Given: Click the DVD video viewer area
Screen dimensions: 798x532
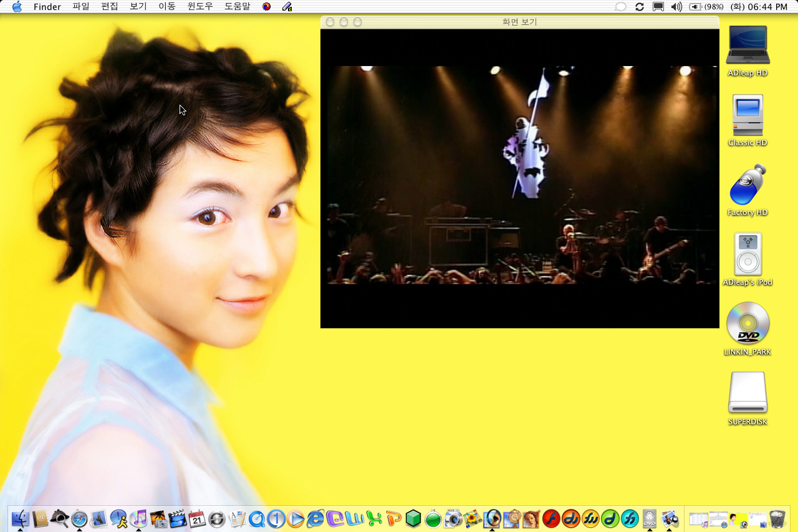Looking at the screenshot, I should (x=519, y=178).
